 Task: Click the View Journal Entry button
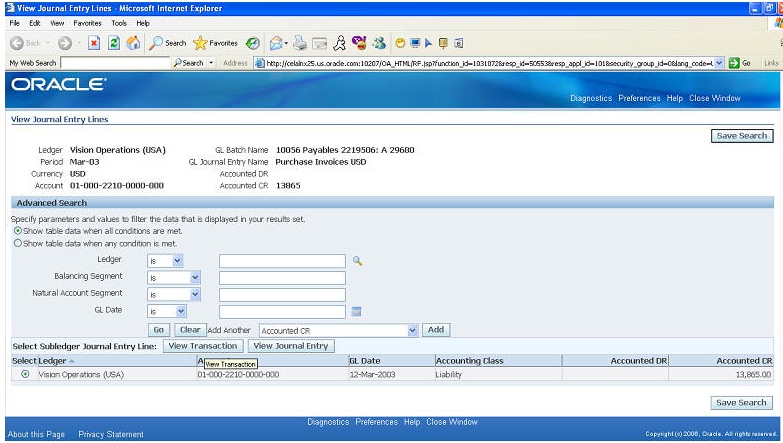point(291,346)
